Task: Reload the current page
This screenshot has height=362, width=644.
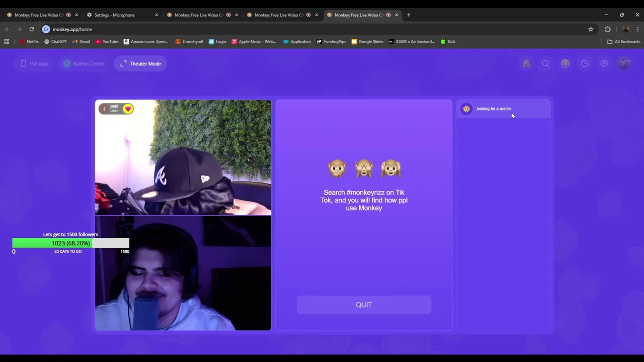Action: (x=31, y=29)
